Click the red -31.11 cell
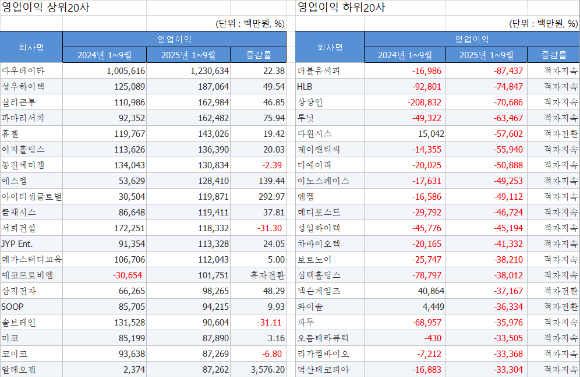Viewport: 580px width, 377px height. [259, 322]
